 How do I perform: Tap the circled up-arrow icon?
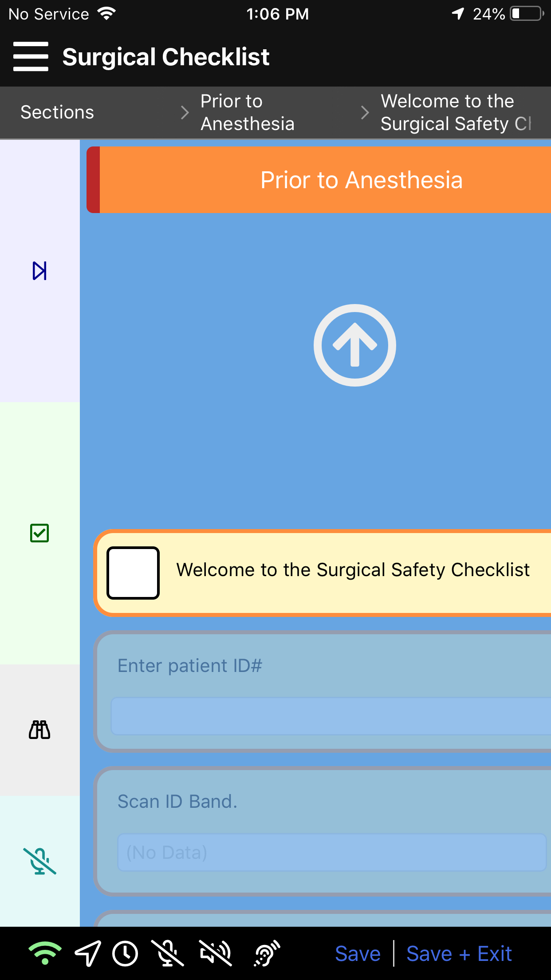point(354,345)
